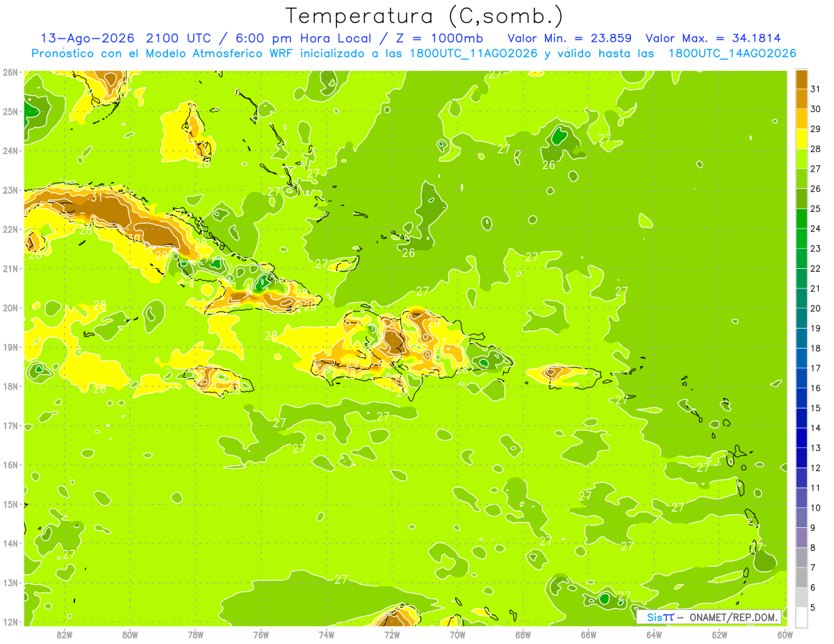Image resolution: width=834 pixels, height=644 pixels.
Task: Click the '12N' latitude axis label
Action: [x=10, y=622]
